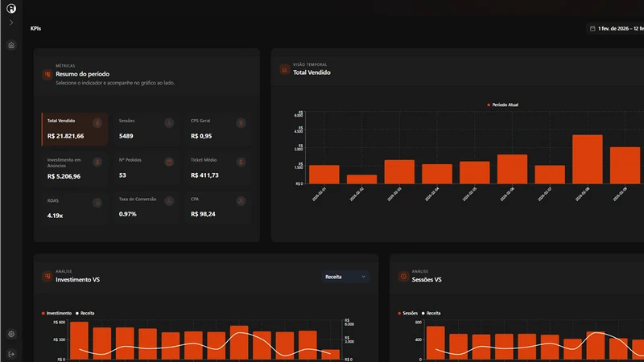
Task: Toggle Receita legend in Sessões VS chart
Action: (431, 313)
